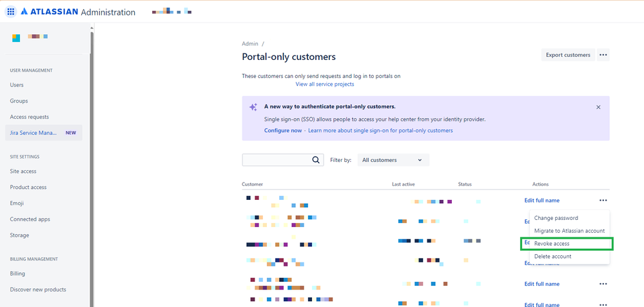Open the app switcher grid icon
The height and width of the screenshot is (307, 644).
[x=10, y=12]
